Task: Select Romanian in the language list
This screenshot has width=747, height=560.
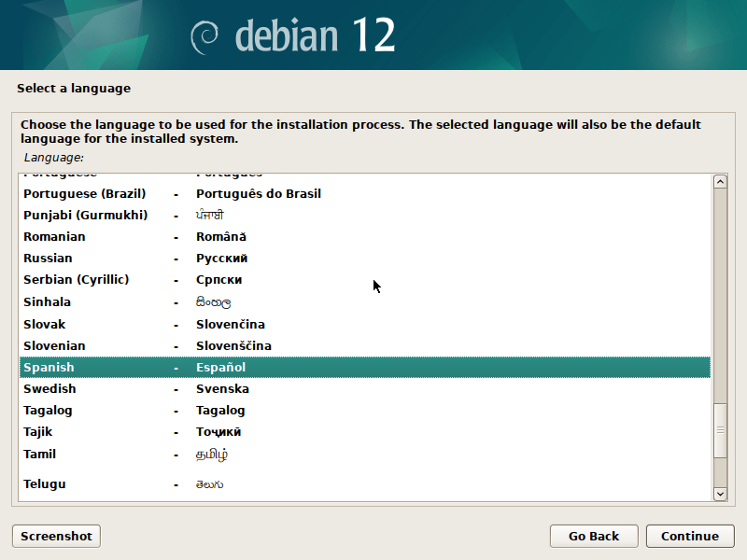Action: [365, 237]
